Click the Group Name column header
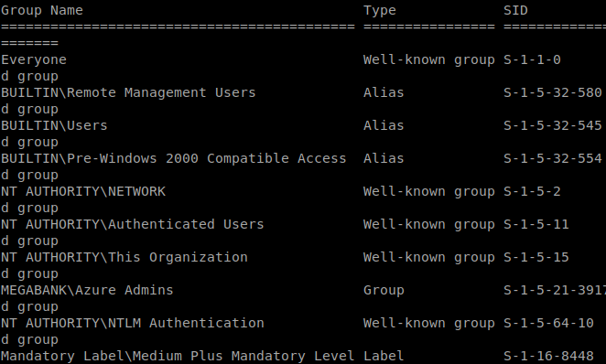 [x=42, y=10]
